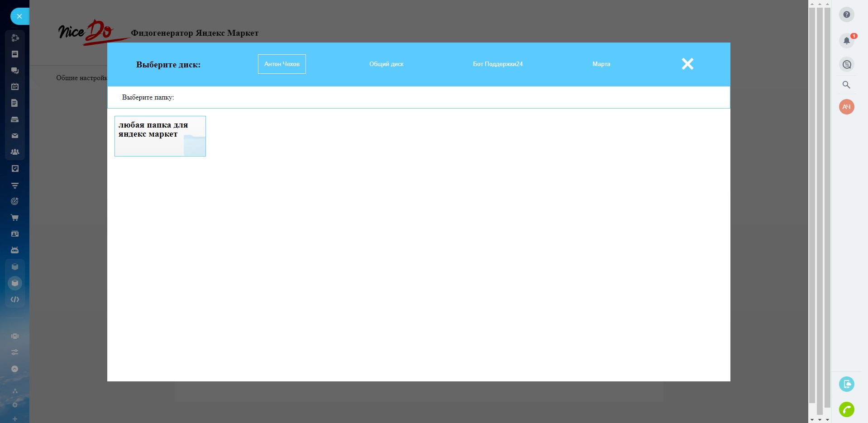The image size is (868, 423).
Task: Open the first cube app icon in the sidebar
Action: (x=15, y=267)
